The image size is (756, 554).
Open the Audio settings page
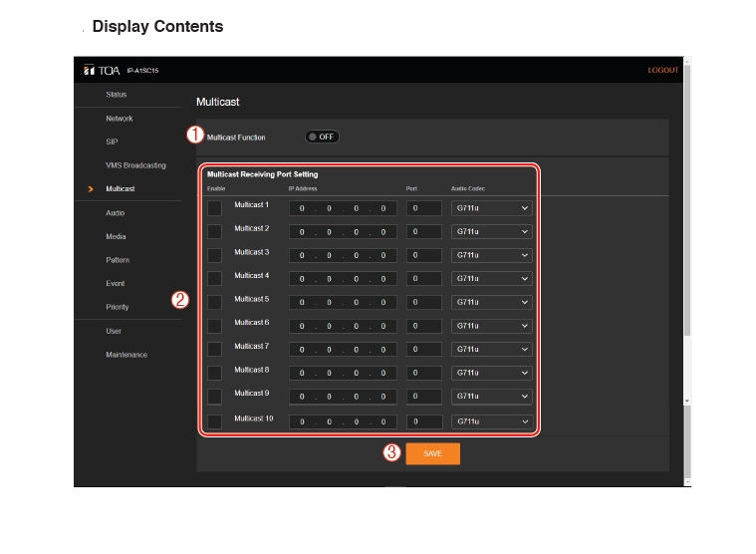tap(116, 213)
